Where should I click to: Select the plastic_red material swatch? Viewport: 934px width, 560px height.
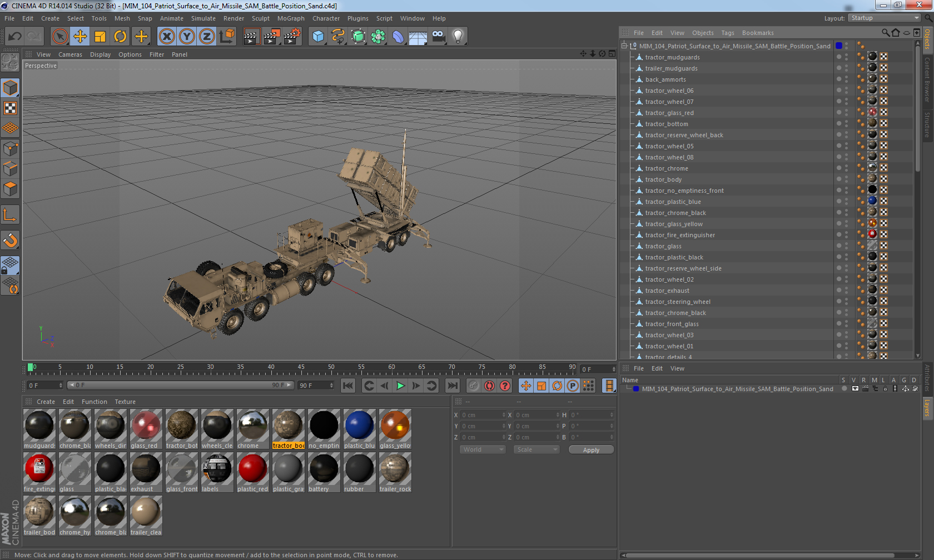(x=252, y=472)
